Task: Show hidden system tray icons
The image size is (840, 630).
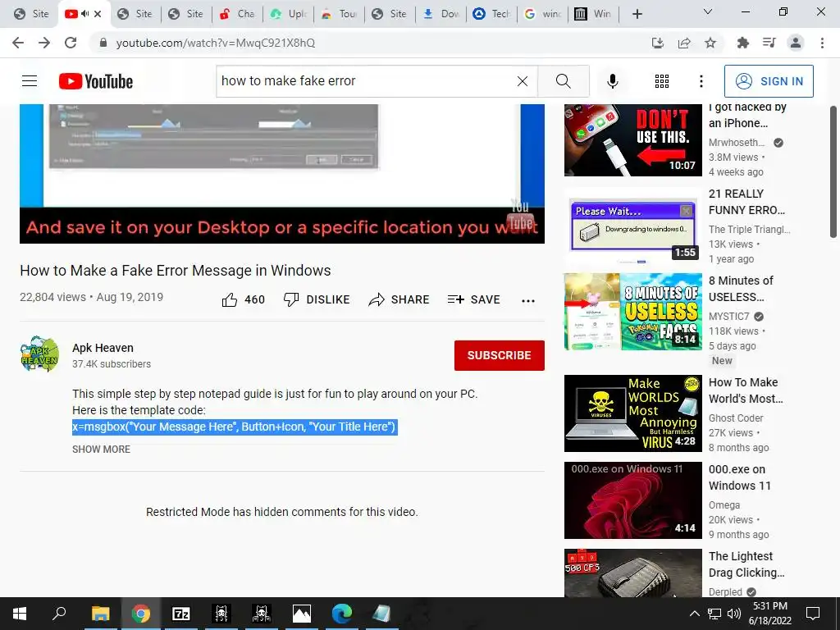Action: 694,614
